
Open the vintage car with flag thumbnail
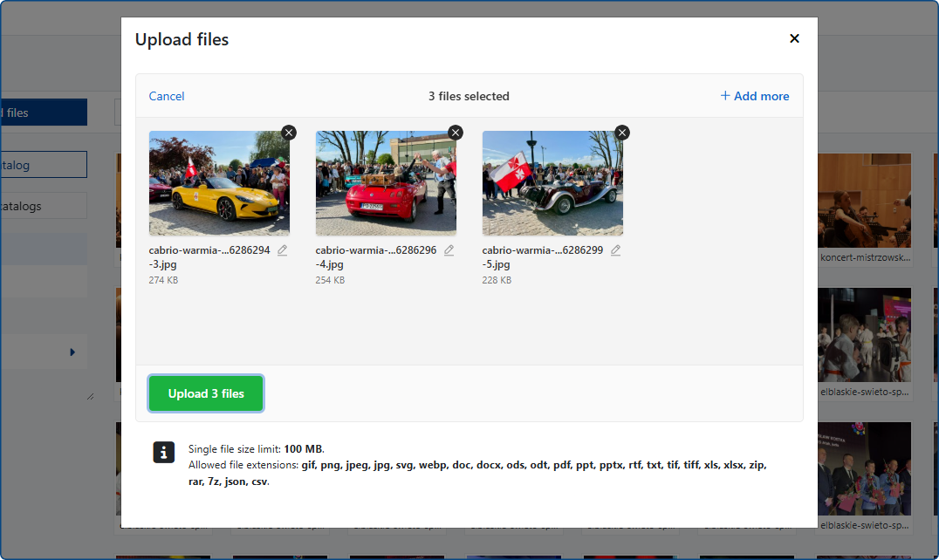pos(552,183)
